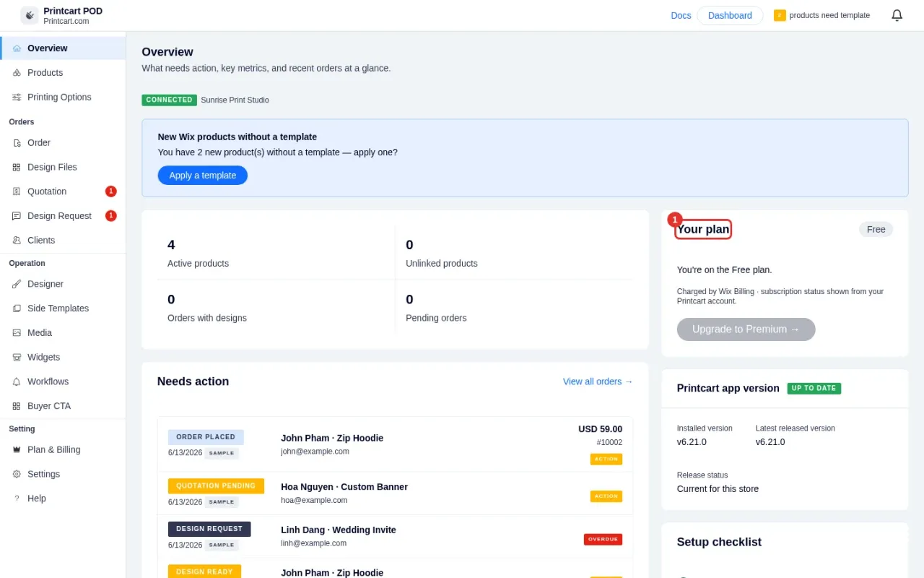
Task: Click the Orders with designs metric
Action: [276, 307]
